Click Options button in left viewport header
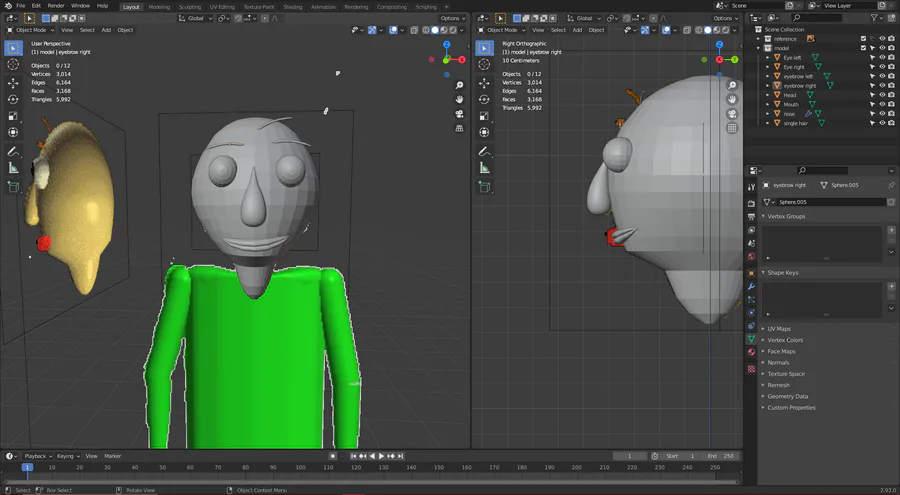The width and height of the screenshot is (900, 495). [x=452, y=18]
